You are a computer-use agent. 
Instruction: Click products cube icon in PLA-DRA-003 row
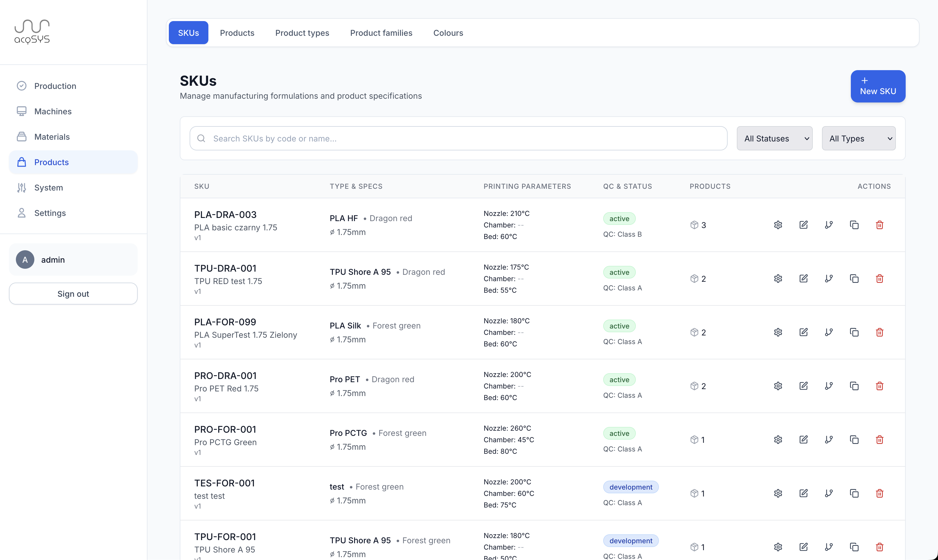pyautogui.click(x=694, y=225)
